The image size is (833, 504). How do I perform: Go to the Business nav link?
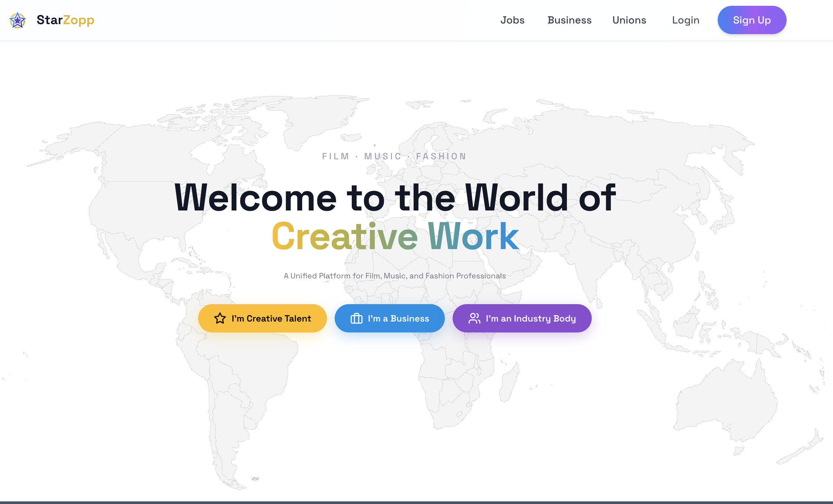tap(569, 20)
